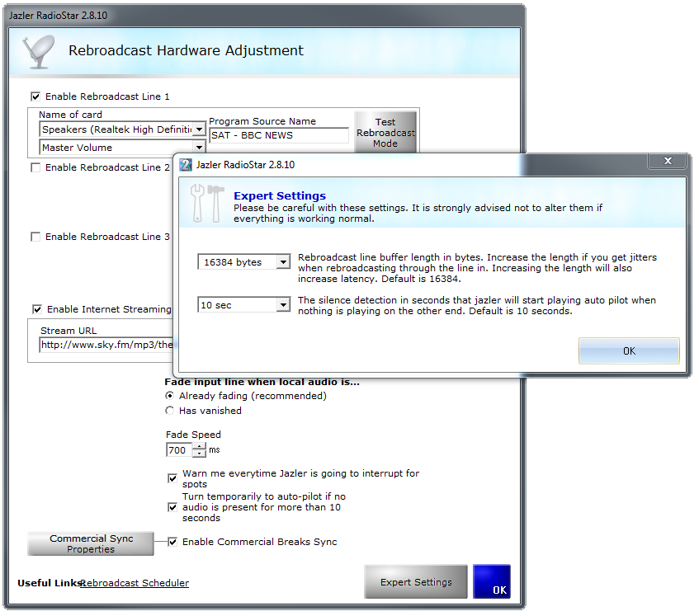Increase Fade Speed with the up arrow
The image size is (699, 616).
point(199,446)
